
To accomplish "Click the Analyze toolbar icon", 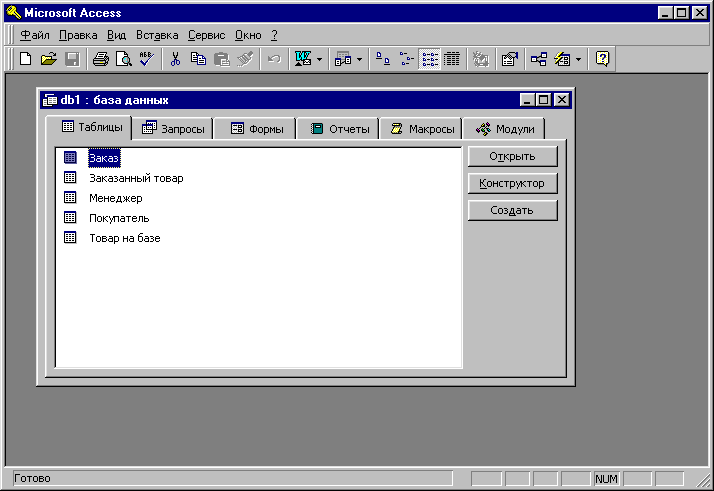I will 343,59.
